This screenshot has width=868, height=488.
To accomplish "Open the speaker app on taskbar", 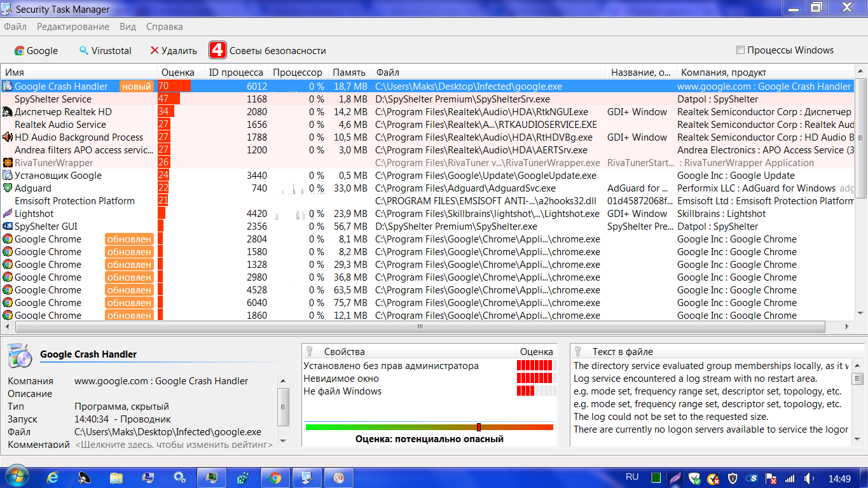I will coord(85,477).
